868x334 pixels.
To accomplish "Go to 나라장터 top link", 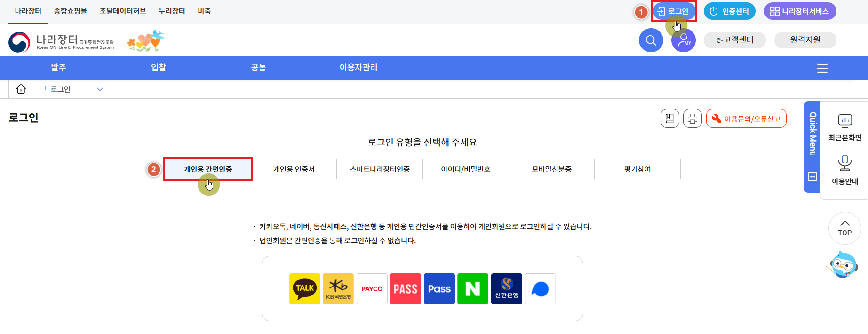I will (x=28, y=11).
